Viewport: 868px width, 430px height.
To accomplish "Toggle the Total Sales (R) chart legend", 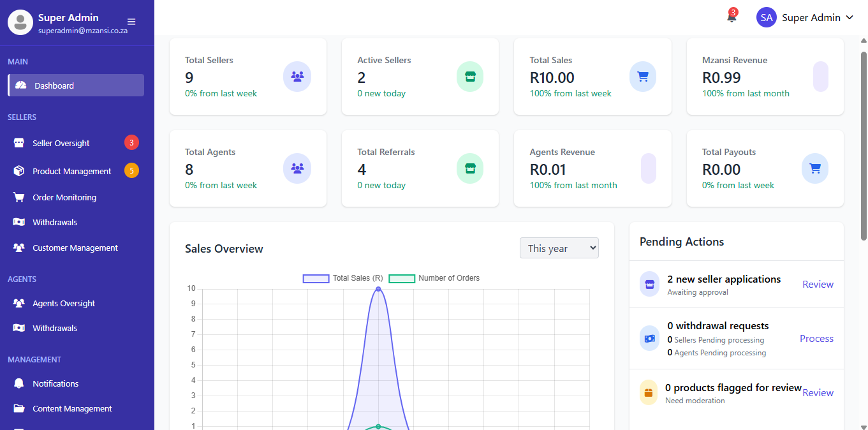I will pyautogui.click(x=343, y=278).
